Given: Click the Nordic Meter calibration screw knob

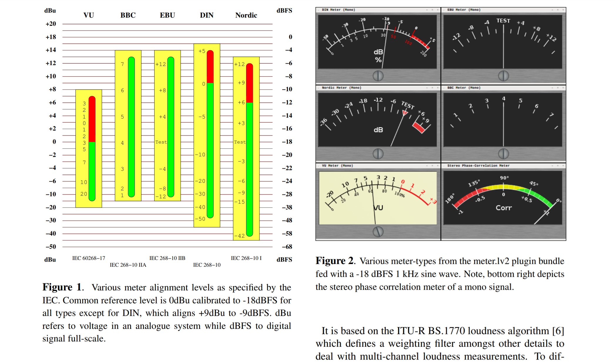Looking at the screenshot, I should pos(378,154).
